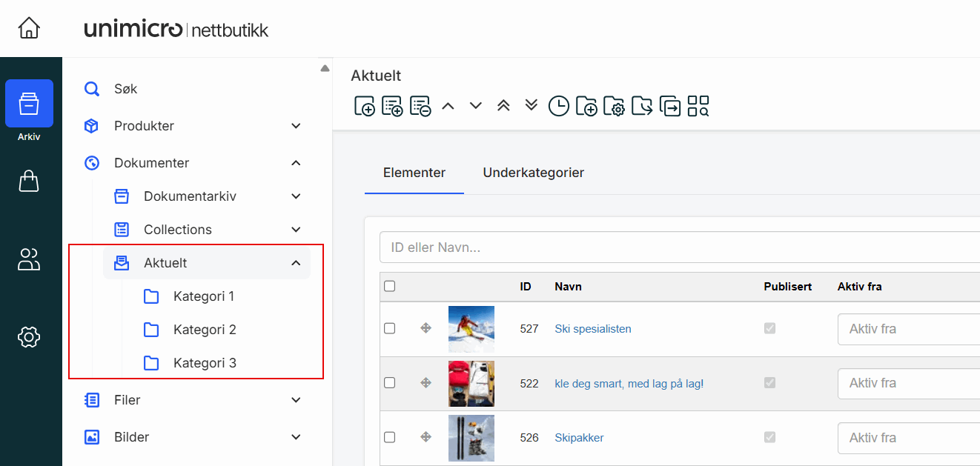Viewport: 980px width, 466px height.
Task: Switch to the Underkategorier tab
Action: pos(533,173)
